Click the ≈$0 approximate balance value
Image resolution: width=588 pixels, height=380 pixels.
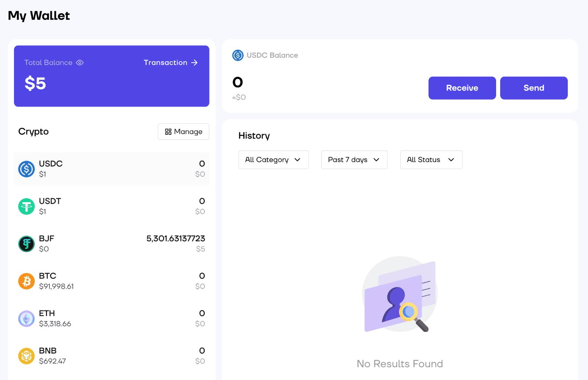(x=239, y=97)
